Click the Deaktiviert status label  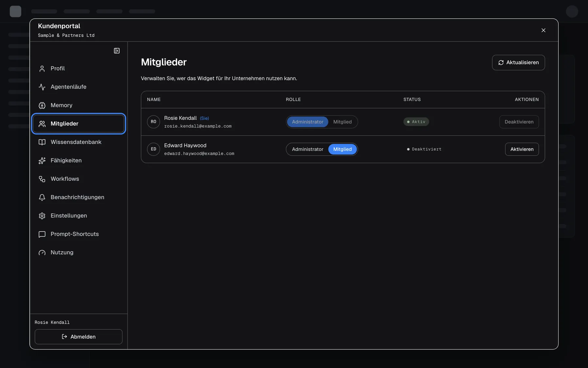(x=424, y=149)
